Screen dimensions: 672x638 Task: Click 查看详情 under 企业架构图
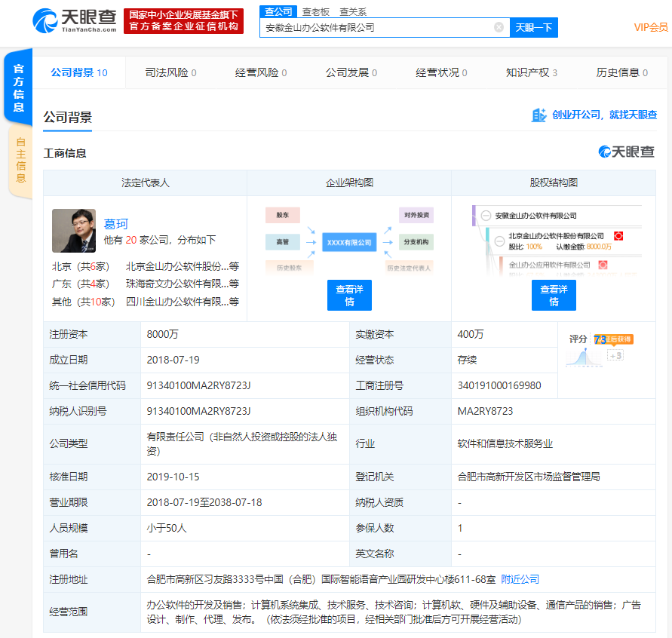349,295
